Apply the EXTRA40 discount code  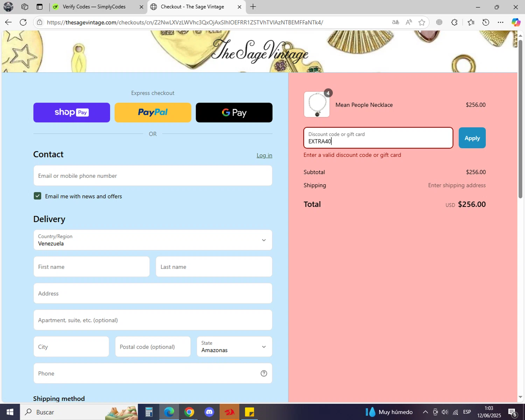pyautogui.click(x=472, y=138)
